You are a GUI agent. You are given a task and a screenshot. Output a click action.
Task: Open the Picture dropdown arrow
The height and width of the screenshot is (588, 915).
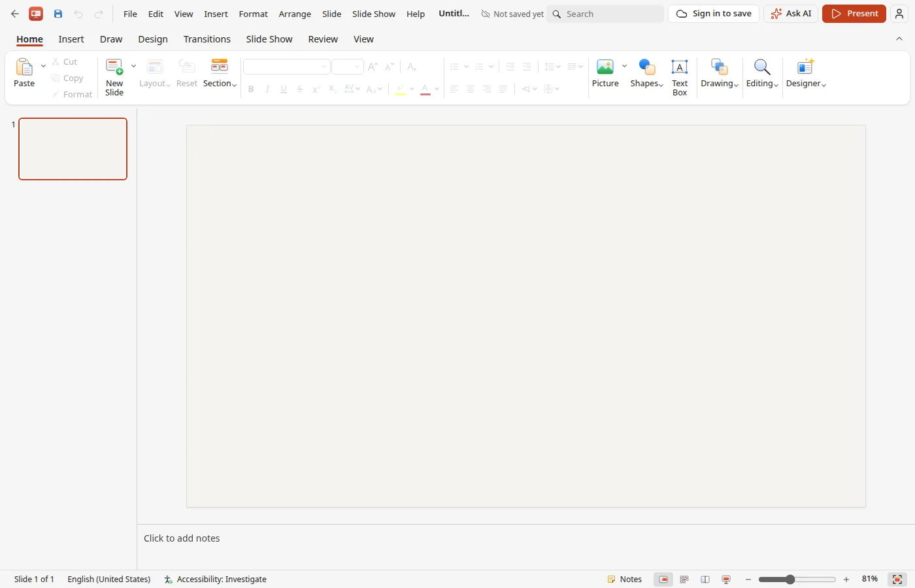point(624,66)
